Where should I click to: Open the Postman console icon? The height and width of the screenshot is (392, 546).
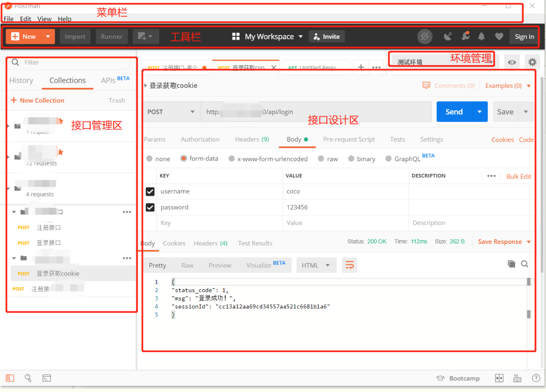[47, 378]
